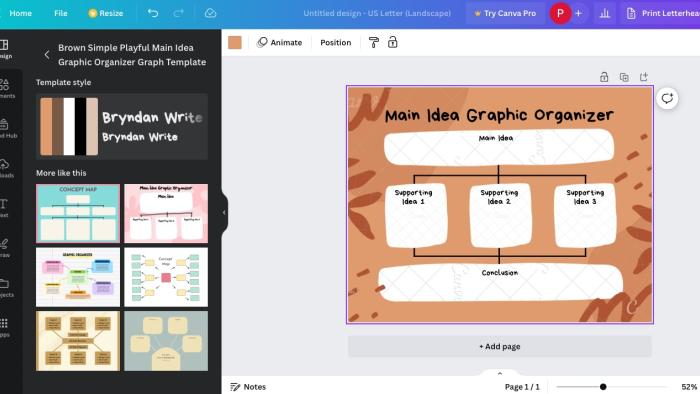The height and width of the screenshot is (394, 700).
Task: Lock the page using icon above canvas
Action: pyautogui.click(x=604, y=77)
